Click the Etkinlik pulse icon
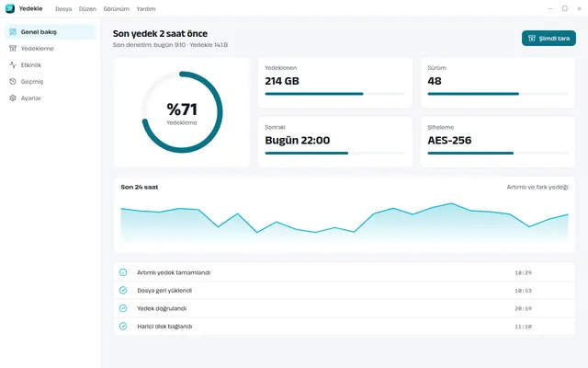This screenshot has width=588, height=368. (13, 65)
